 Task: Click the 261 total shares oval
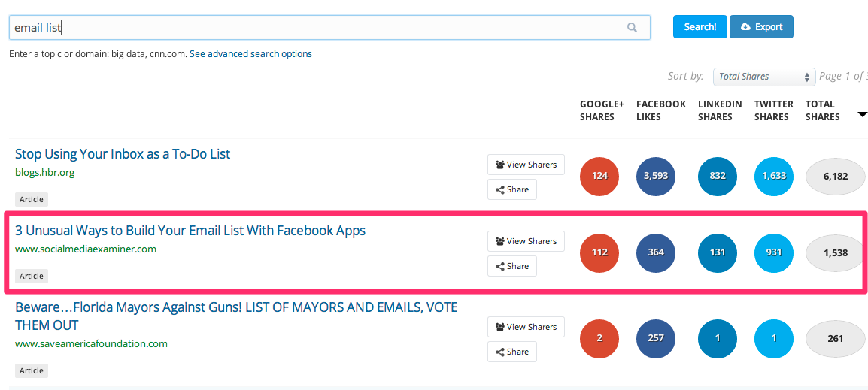coord(836,339)
